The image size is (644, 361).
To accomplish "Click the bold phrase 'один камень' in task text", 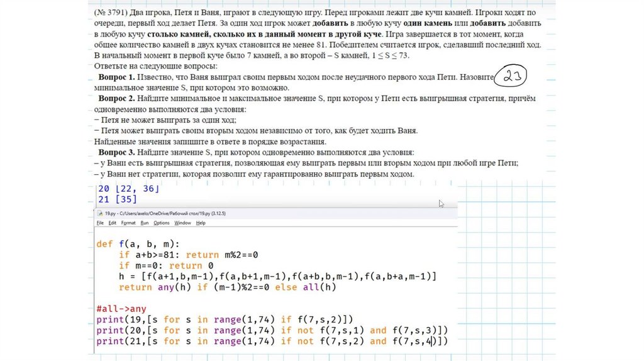I will 428,23.
